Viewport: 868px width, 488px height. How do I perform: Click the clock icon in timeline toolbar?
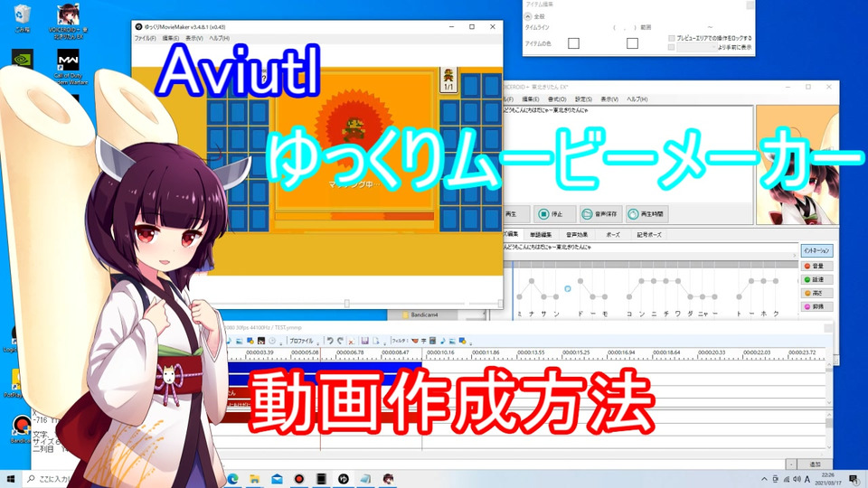pyautogui.click(x=272, y=341)
